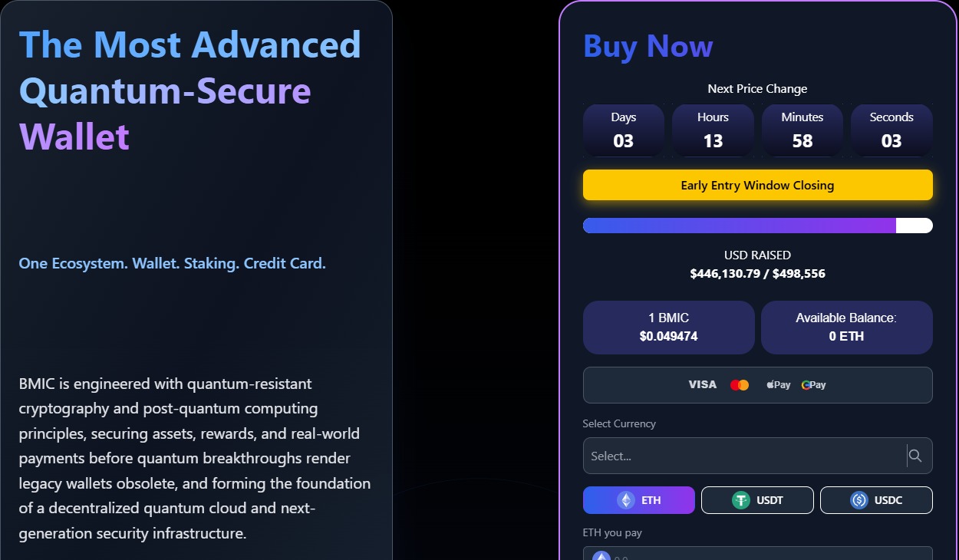This screenshot has width=959, height=560.
Task: Click the Google Pay logo
Action: 813,385
